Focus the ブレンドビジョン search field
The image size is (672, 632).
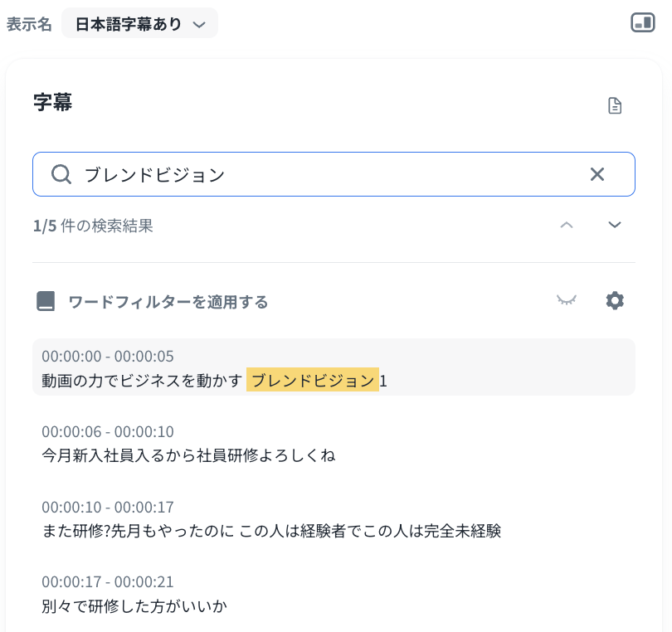pos(334,174)
